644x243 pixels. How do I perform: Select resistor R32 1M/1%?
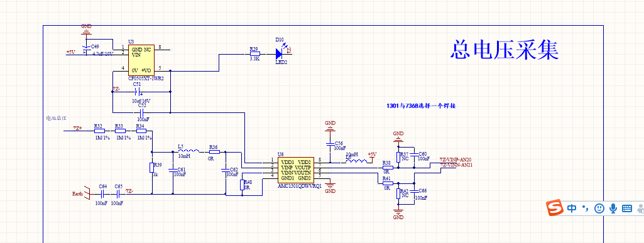99,131
